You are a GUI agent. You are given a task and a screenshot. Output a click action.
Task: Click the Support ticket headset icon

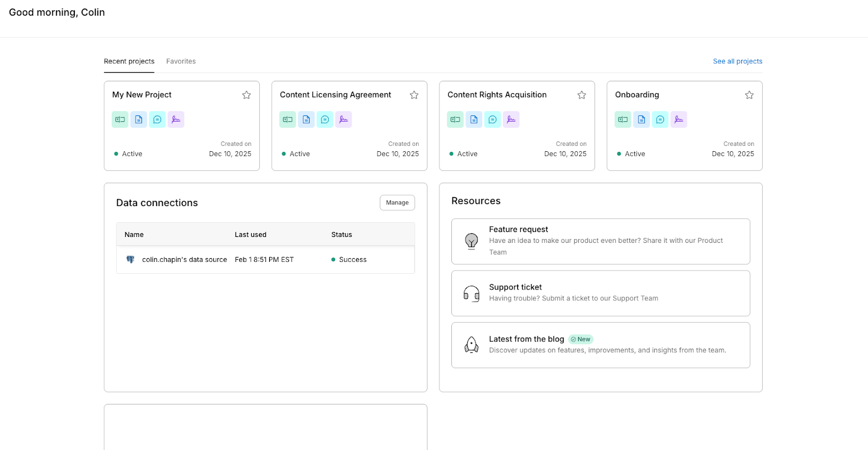tap(471, 293)
